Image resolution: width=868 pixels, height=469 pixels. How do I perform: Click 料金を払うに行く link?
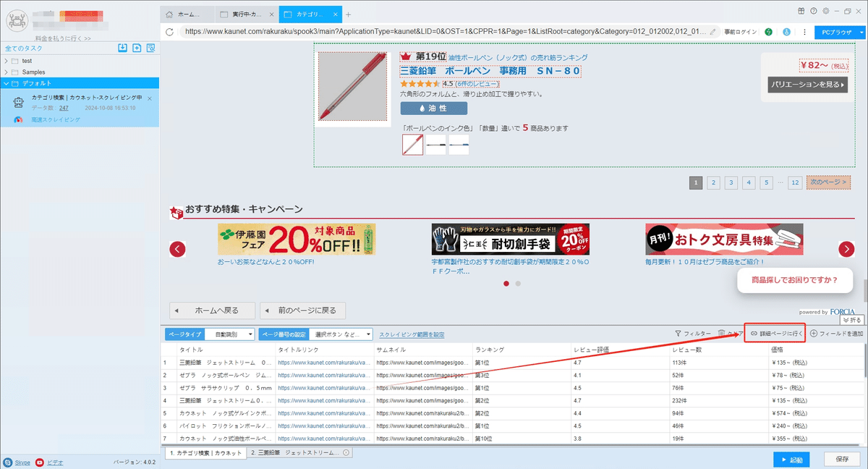(63, 38)
